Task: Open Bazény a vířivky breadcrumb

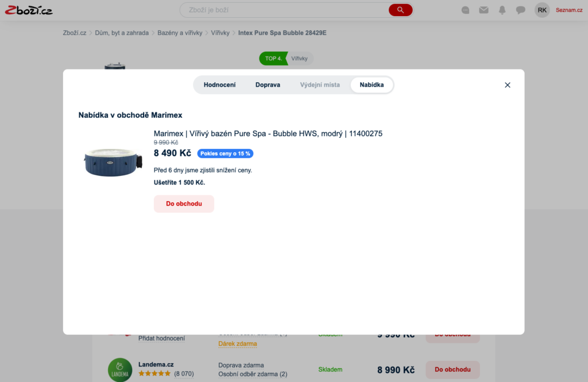Action: (x=180, y=33)
